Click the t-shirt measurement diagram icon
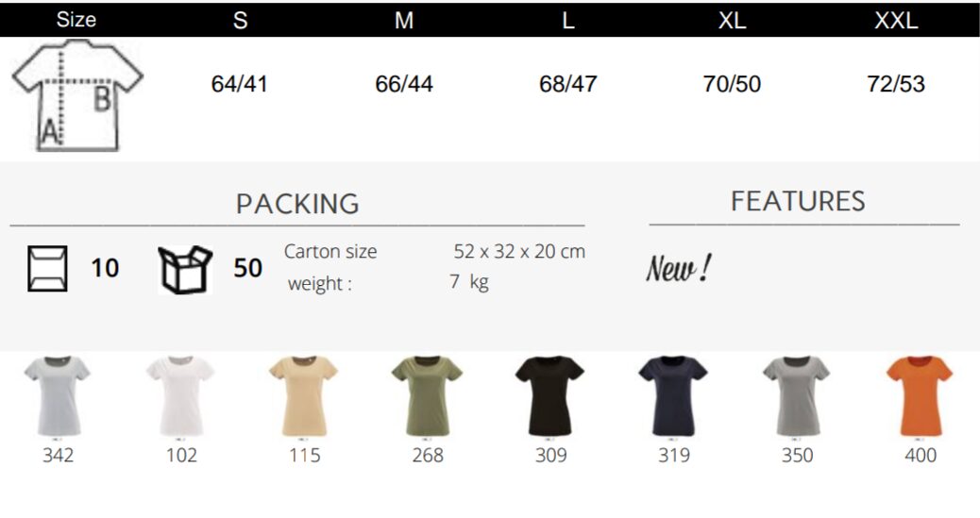Image resolution: width=980 pixels, height=518 pixels. 77,95
